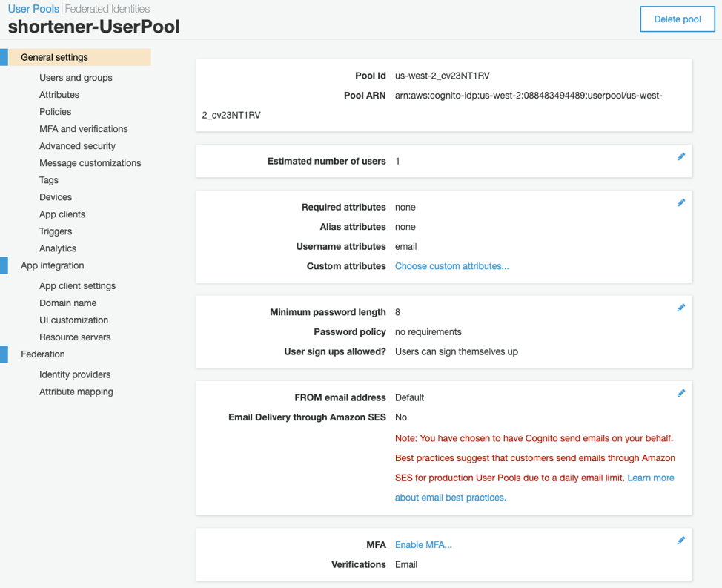
Task: Open the password policy editor via its pencil icon
Action: (x=681, y=308)
